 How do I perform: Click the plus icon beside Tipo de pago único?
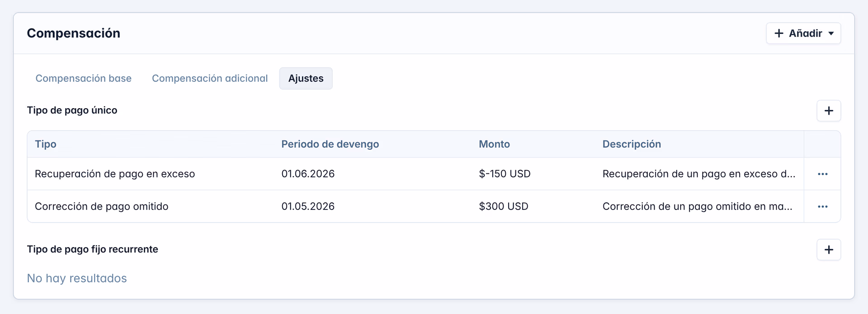click(829, 111)
